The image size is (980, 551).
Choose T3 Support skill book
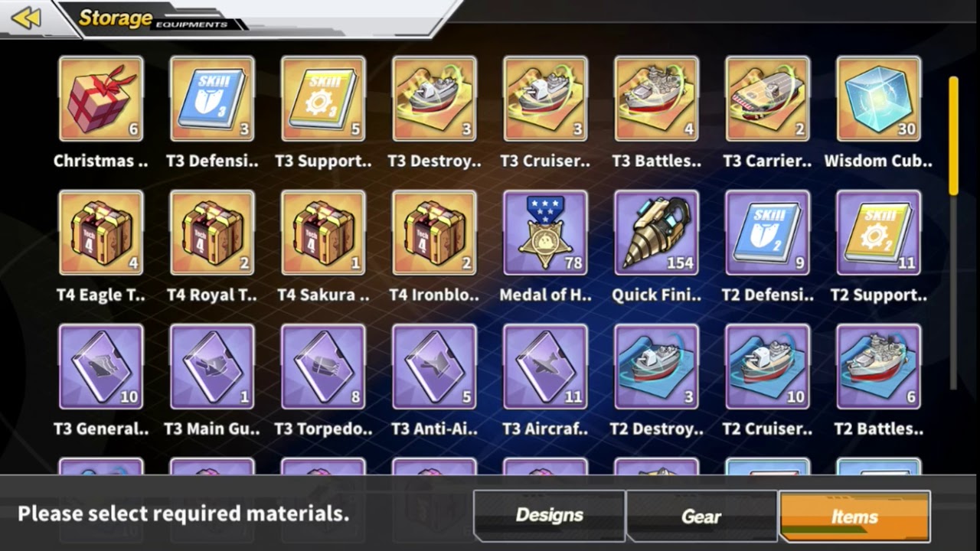click(323, 99)
